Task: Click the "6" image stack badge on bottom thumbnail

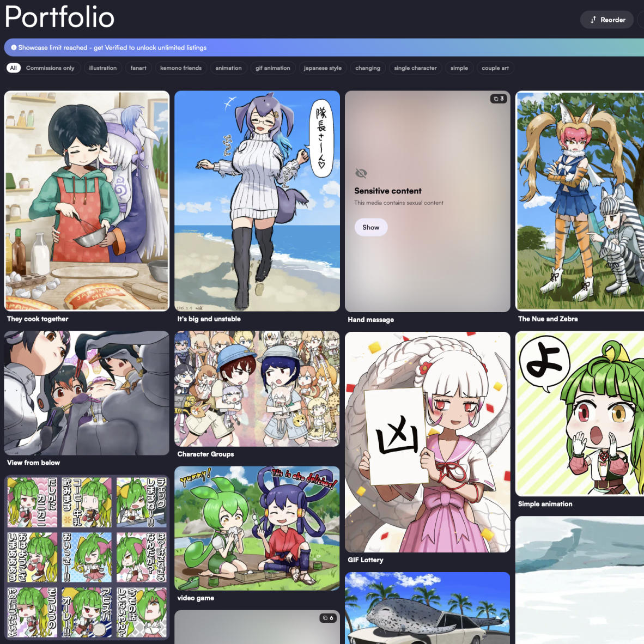Action: (327, 618)
